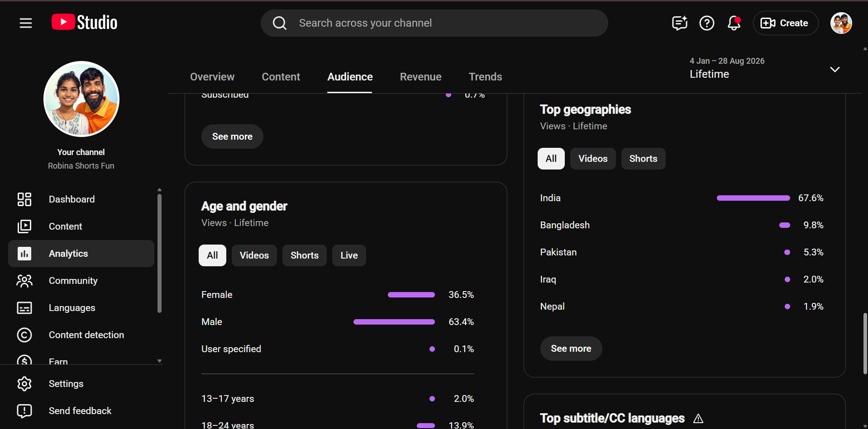Open Send feedback in the sidebar
Screen dimensions: 868x429
coord(81,411)
